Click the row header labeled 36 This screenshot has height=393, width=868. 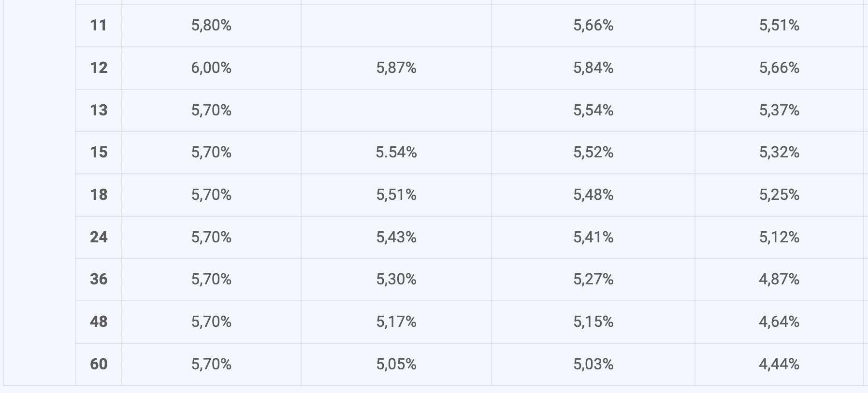99,279
